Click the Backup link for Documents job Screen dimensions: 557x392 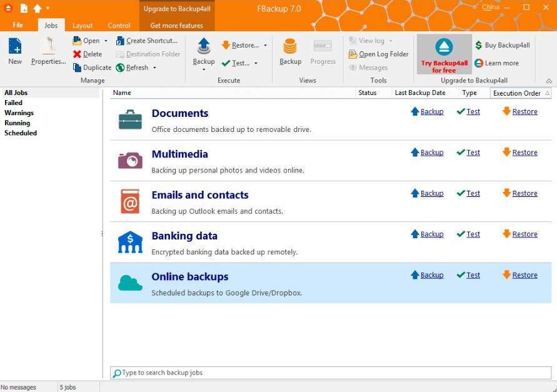(431, 112)
